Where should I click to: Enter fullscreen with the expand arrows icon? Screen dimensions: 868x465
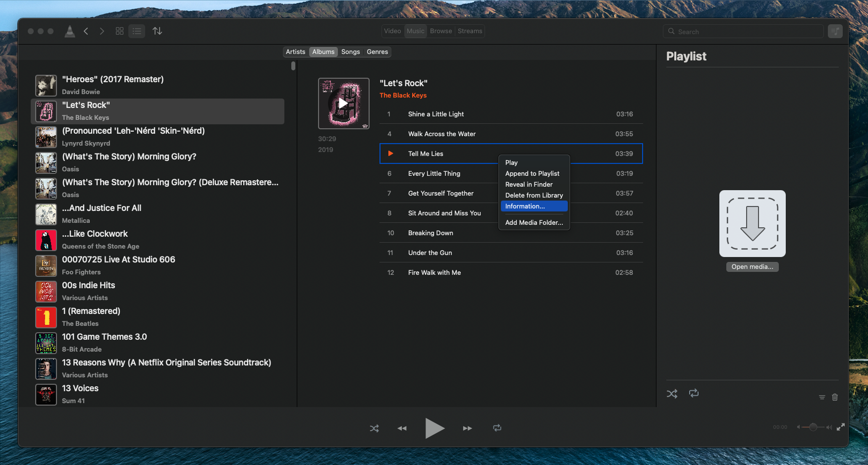tap(841, 427)
